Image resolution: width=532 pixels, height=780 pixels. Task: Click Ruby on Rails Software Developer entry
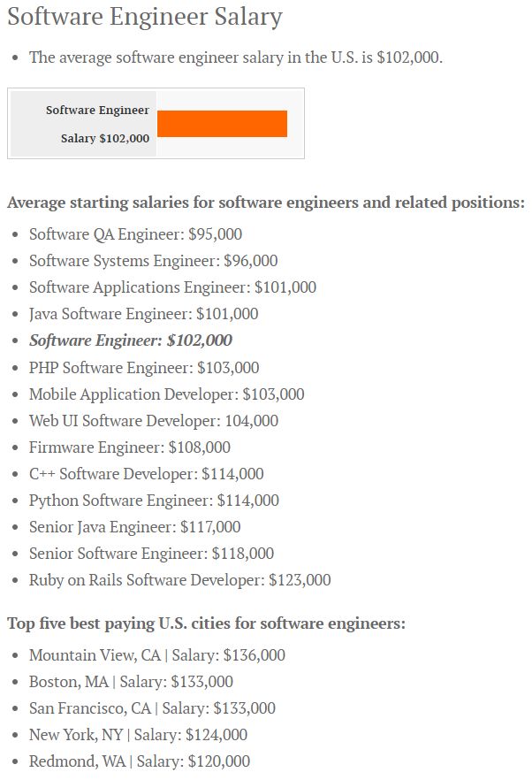tap(179, 580)
